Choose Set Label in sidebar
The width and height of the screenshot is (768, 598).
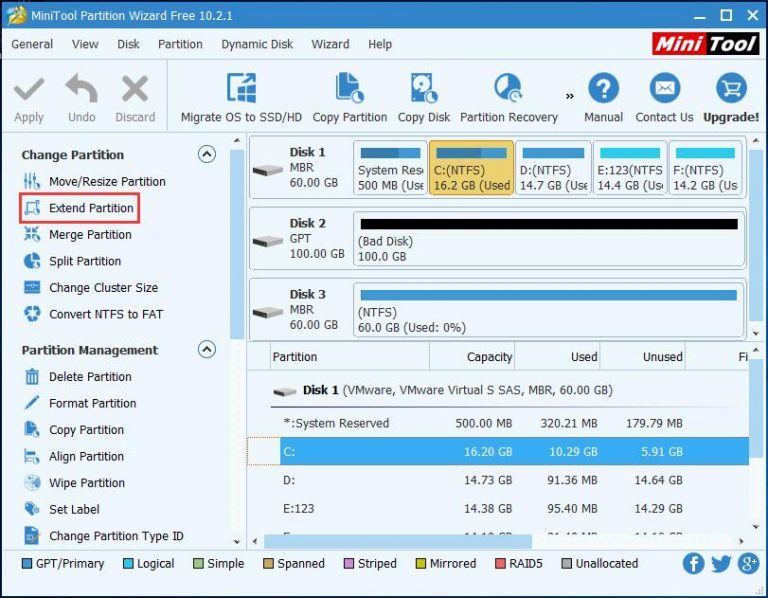click(x=61, y=509)
